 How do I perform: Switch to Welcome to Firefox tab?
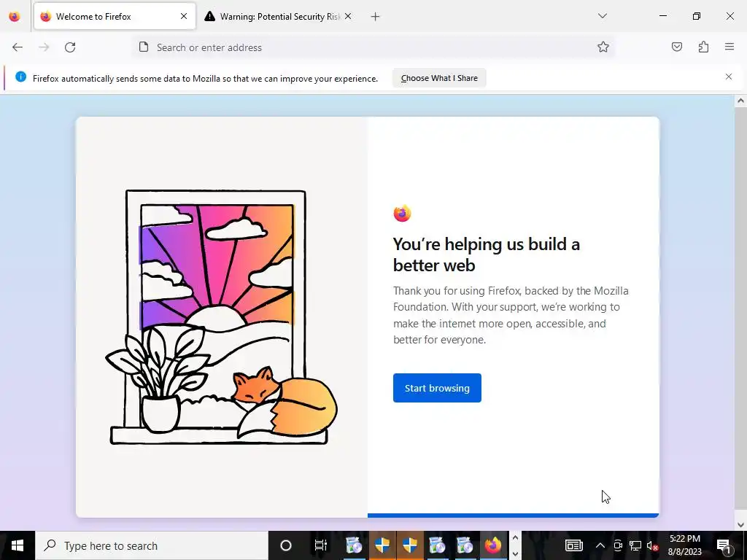click(x=115, y=17)
